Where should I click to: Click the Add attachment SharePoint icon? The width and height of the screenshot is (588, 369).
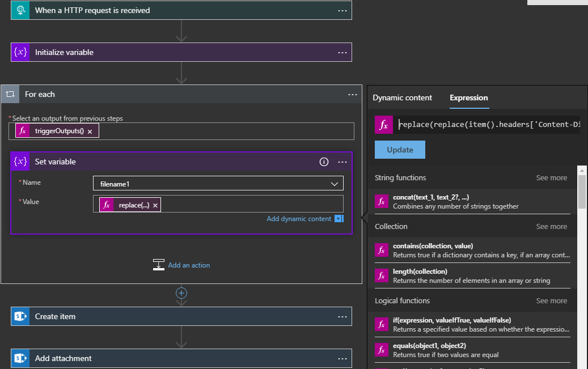(x=20, y=358)
